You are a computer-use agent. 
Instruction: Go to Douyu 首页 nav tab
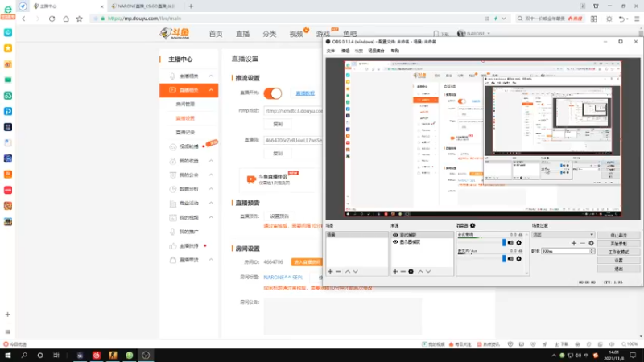pyautogui.click(x=216, y=34)
